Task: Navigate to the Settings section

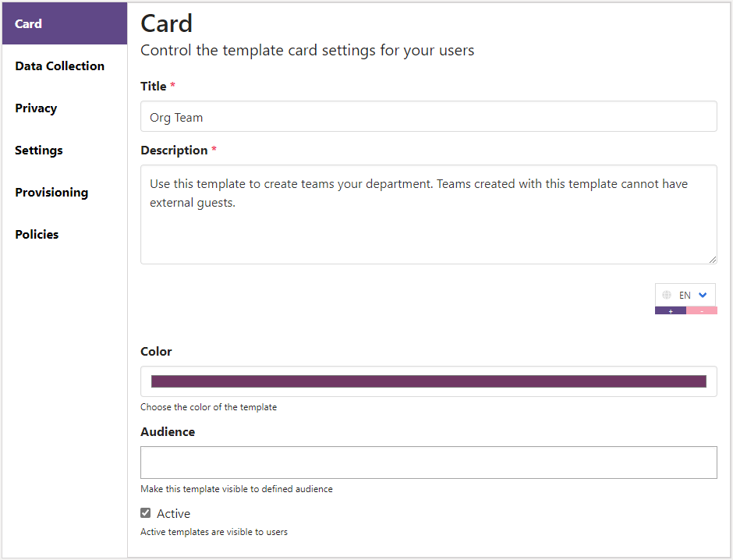Action: pyautogui.click(x=38, y=150)
